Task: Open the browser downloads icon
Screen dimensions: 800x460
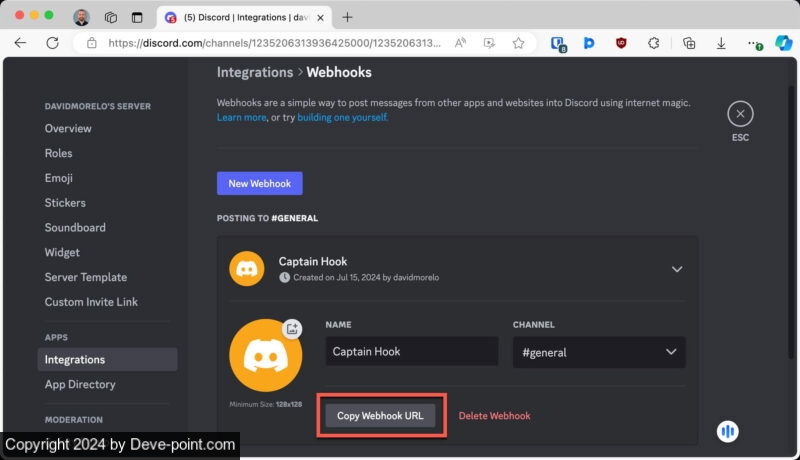Action: click(x=721, y=43)
